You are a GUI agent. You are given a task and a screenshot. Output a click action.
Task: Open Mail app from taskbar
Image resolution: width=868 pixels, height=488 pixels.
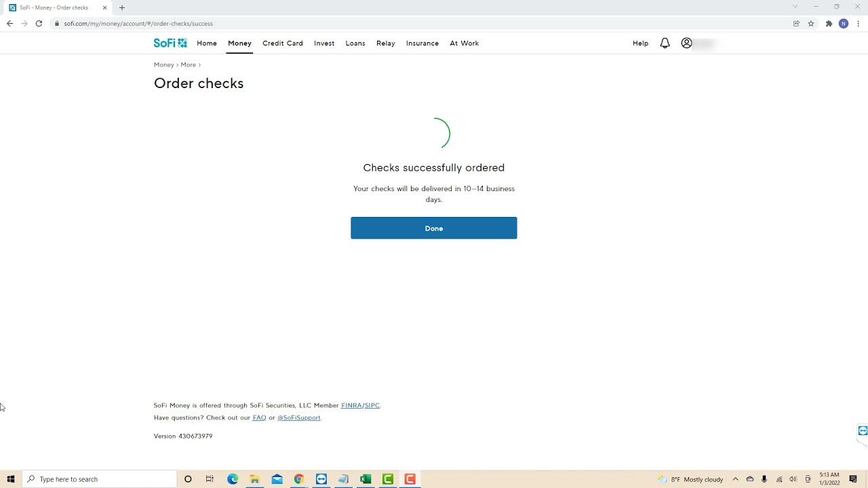(x=277, y=479)
